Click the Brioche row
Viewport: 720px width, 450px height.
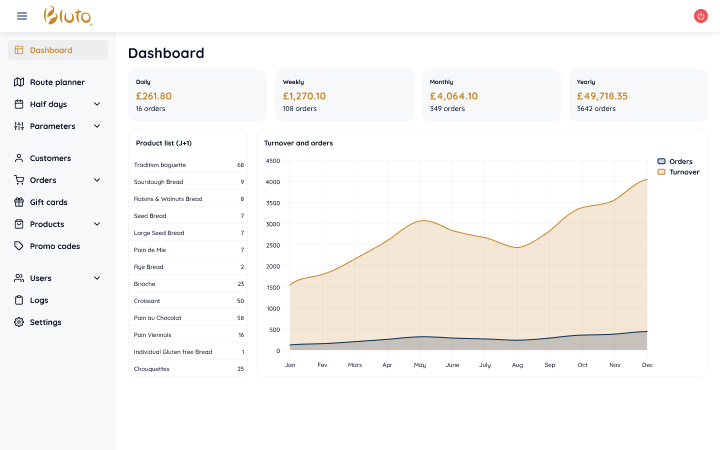(x=188, y=284)
